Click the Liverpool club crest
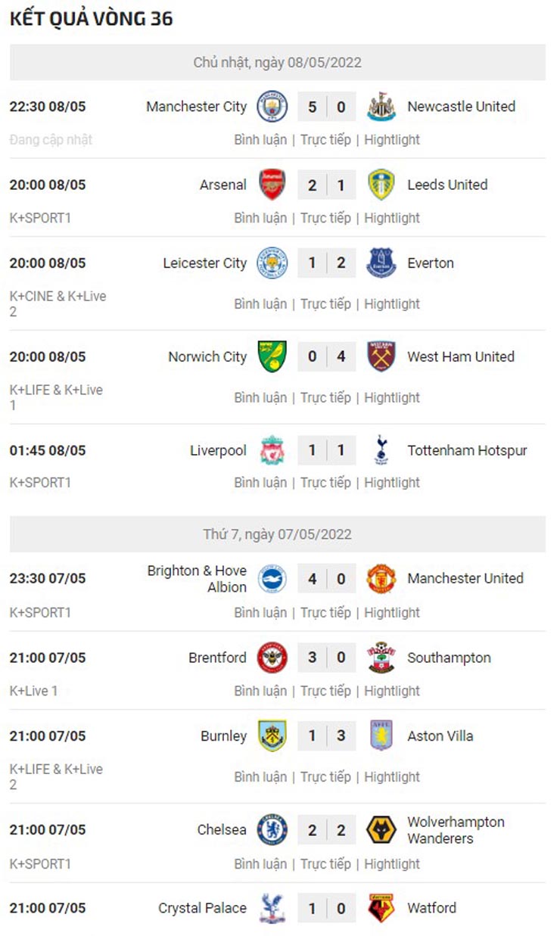 pyautogui.click(x=272, y=450)
